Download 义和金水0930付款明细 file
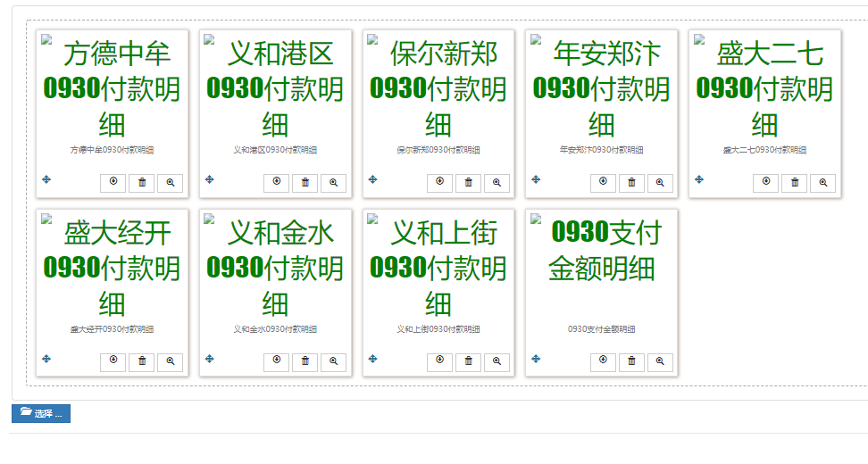Image resolution: width=868 pixels, height=464 pixels. [276, 362]
